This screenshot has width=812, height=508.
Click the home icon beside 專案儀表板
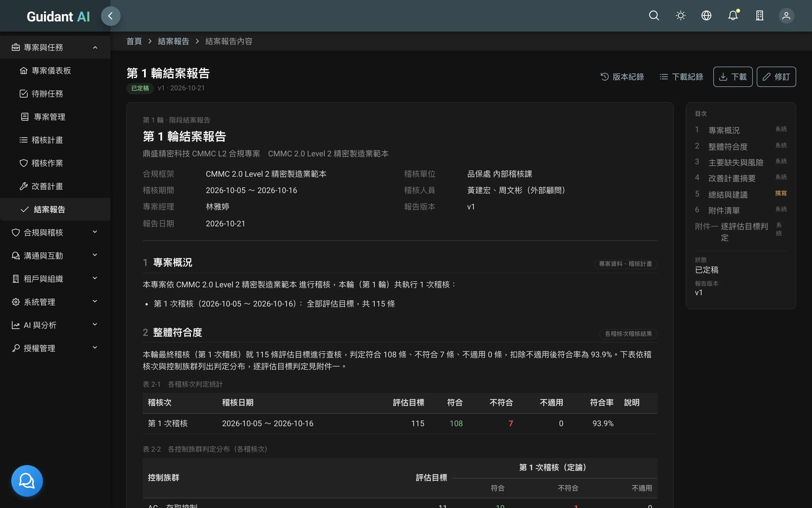[x=23, y=71]
